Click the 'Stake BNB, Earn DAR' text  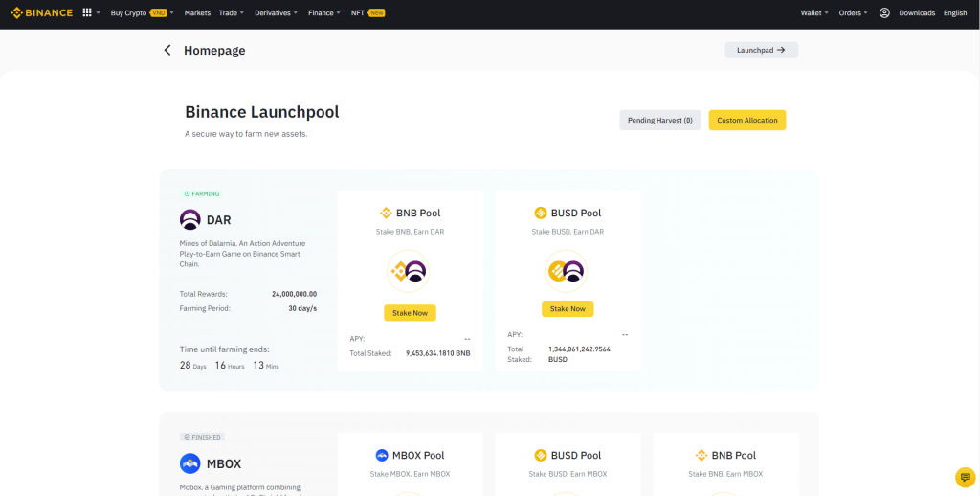tap(410, 232)
